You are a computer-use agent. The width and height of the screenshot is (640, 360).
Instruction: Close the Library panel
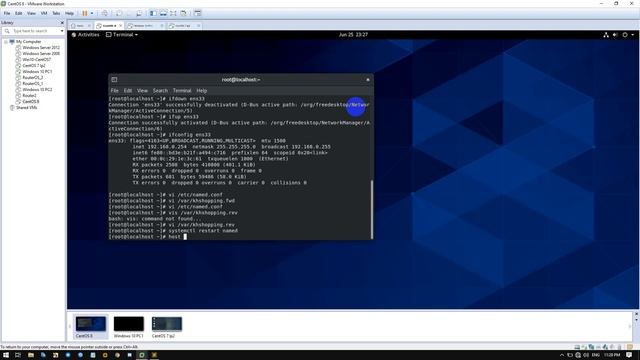(62, 22)
